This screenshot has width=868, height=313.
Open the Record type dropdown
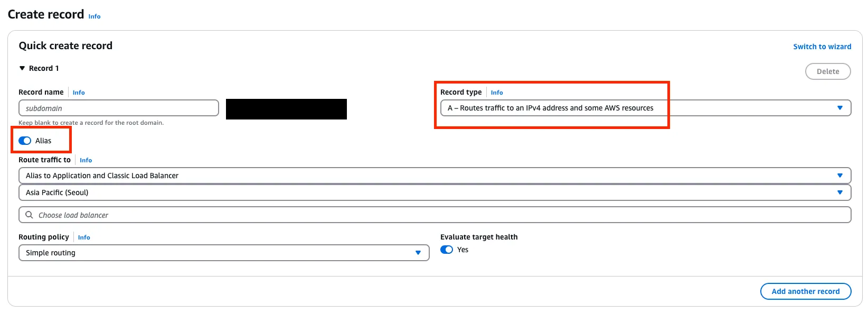(x=645, y=108)
